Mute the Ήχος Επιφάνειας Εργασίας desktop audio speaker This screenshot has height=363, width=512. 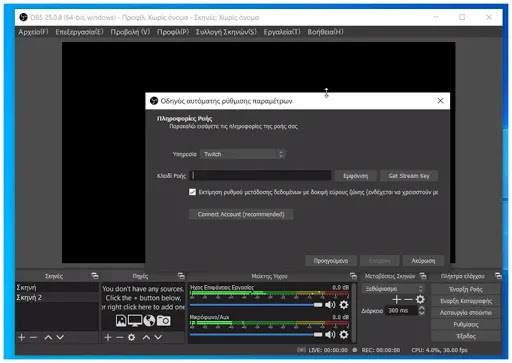330,305
